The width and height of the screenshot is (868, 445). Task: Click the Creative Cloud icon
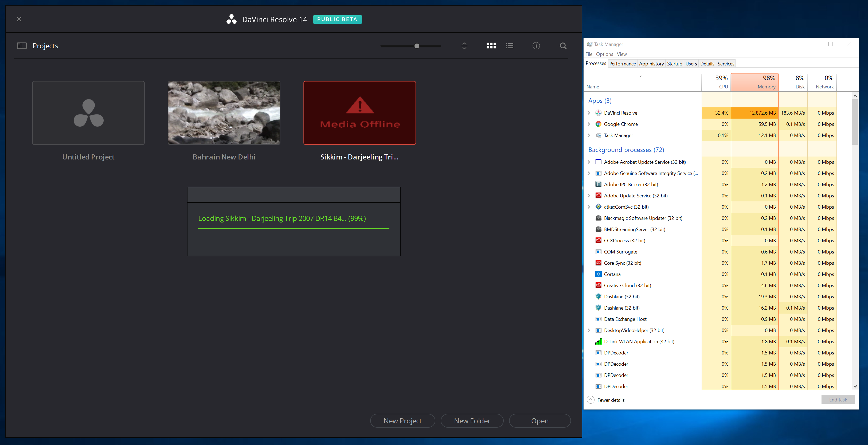click(598, 285)
